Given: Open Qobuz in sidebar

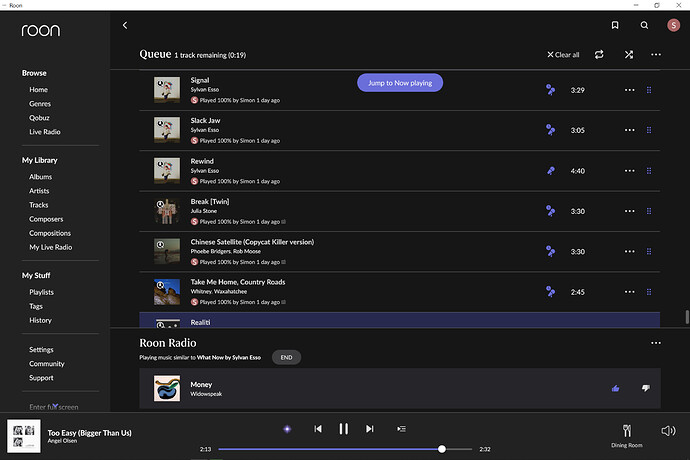Looking at the screenshot, I should [39, 118].
